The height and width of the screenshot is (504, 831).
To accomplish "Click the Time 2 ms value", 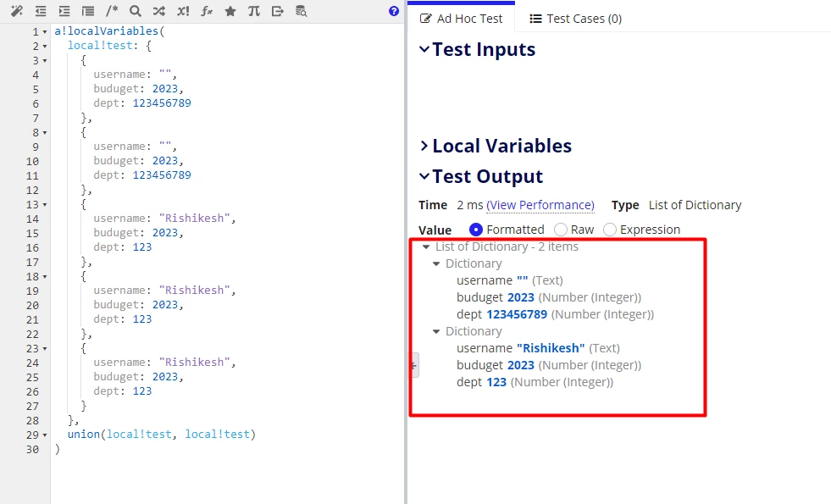I will point(469,205).
